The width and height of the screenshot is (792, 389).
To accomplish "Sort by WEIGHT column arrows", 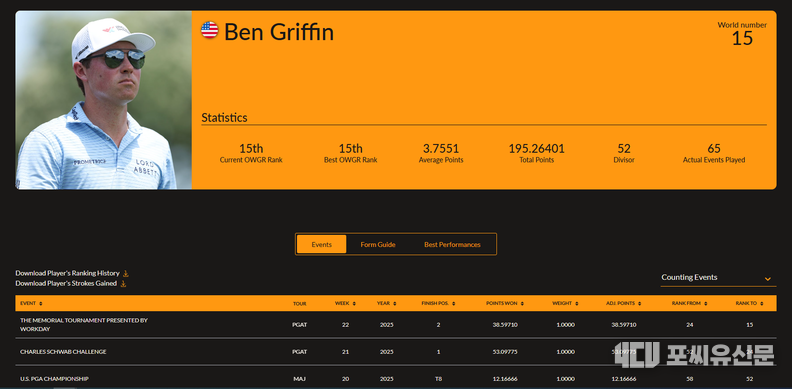I will pos(576,304).
